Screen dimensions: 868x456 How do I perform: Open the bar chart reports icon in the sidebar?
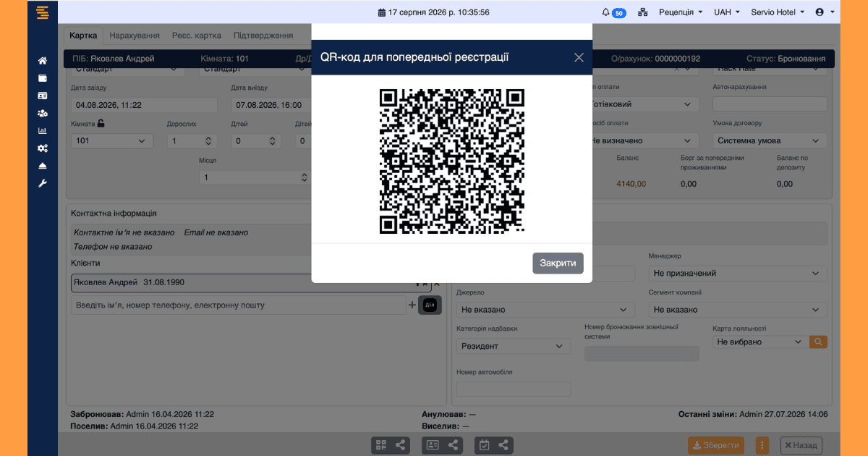(43, 131)
